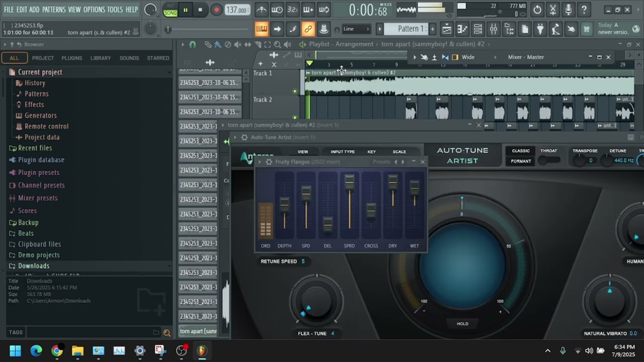Screen dimensions: 644x362
Task: Adjust the Flangus WET slider
Action: point(414,187)
